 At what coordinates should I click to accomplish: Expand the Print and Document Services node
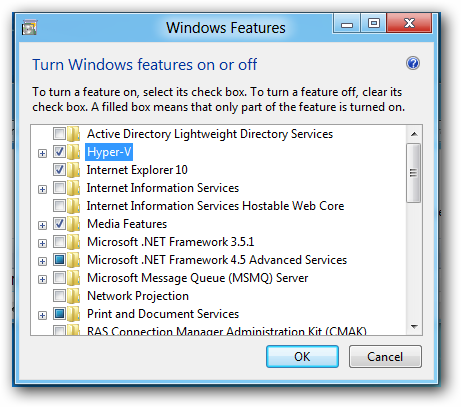pos(42,315)
